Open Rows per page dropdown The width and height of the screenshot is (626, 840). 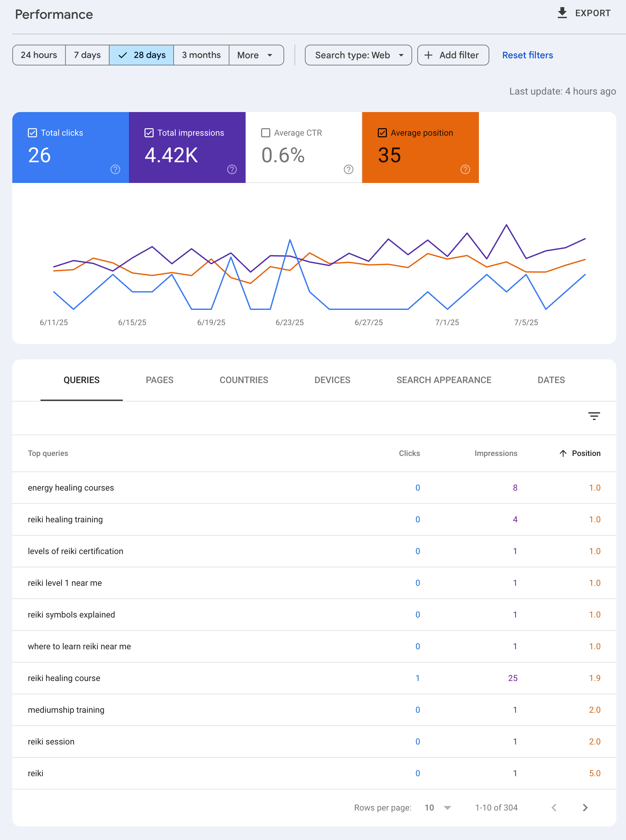(x=438, y=807)
